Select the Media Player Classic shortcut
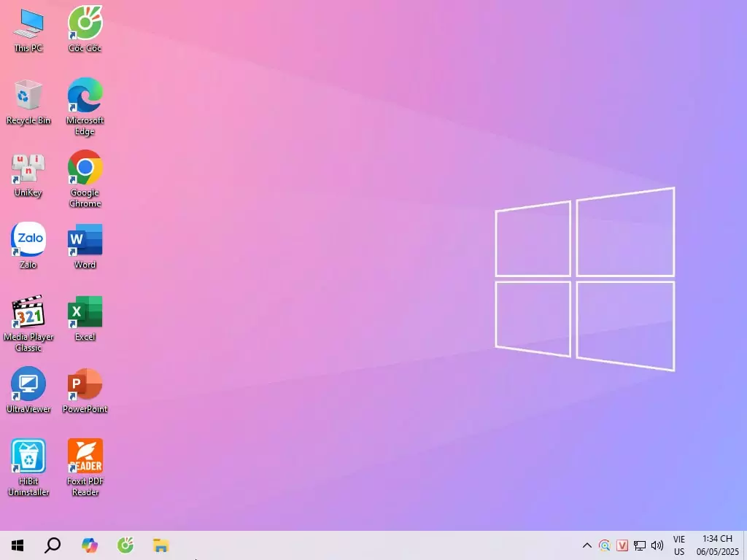 pos(28,324)
